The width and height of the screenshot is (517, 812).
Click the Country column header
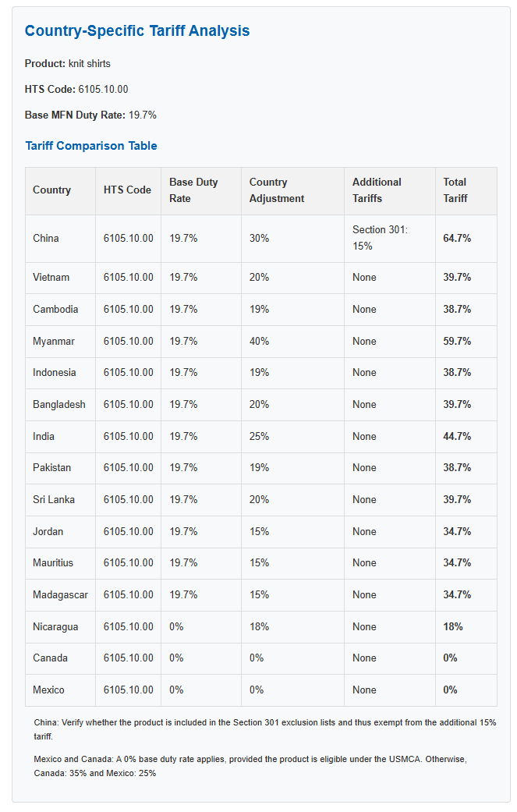pyautogui.click(x=61, y=190)
